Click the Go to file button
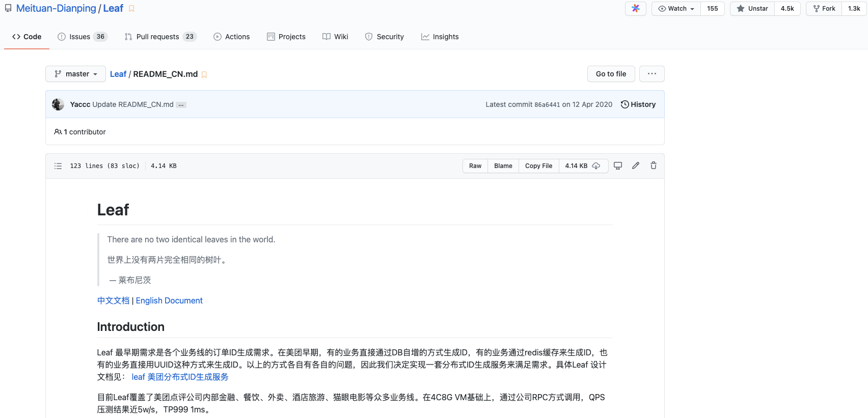Image resolution: width=868 pixels, height=418 pixels. click(x=611, y=74)
